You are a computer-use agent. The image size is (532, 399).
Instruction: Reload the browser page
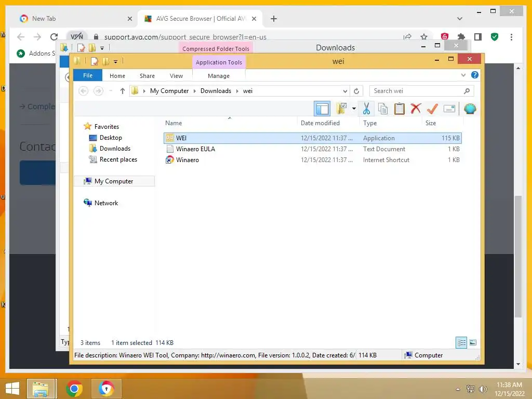pyautogui.click(x=54, y=37)
